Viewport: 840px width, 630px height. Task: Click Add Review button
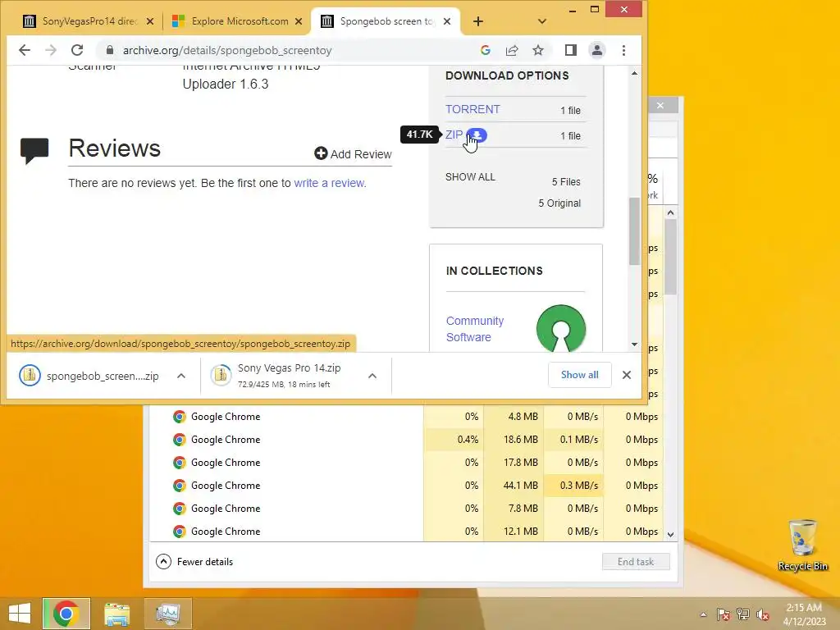[x=353, y=154]
